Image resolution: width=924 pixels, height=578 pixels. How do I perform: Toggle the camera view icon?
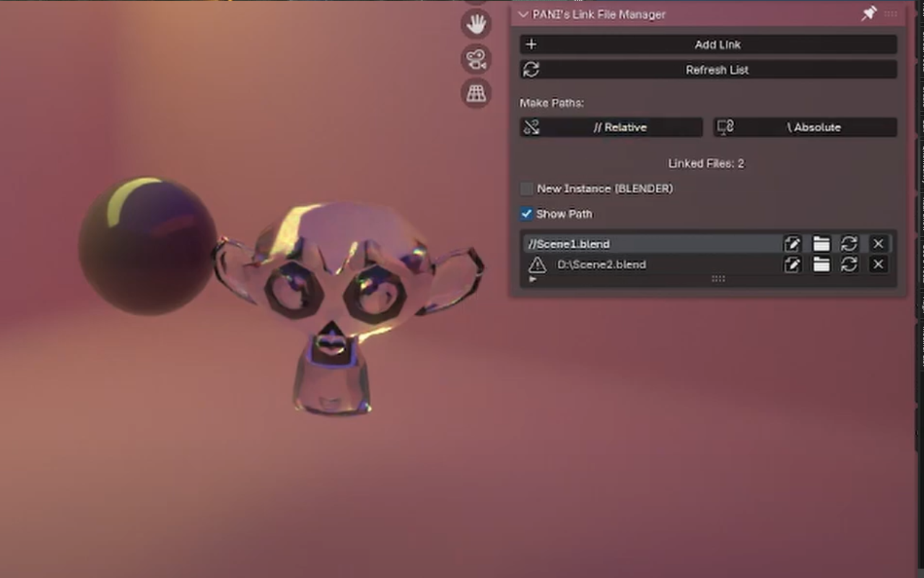coord(476,59)
